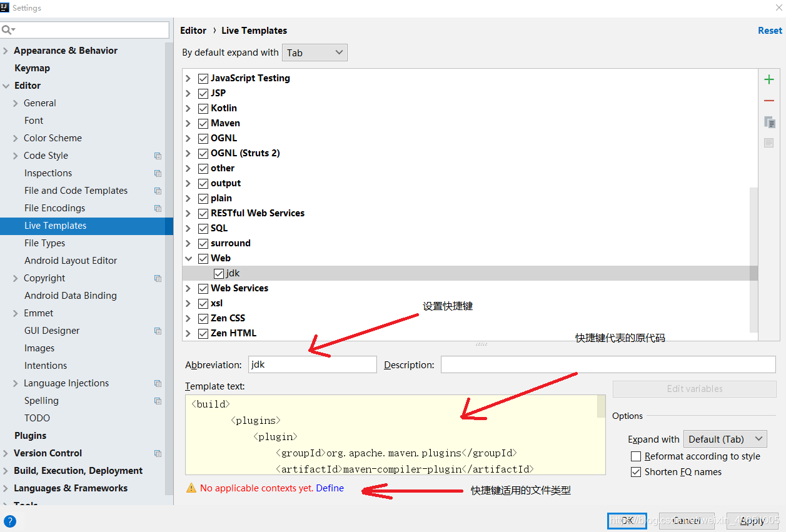Image resolution: width=786 pixels, height=532 pixels.
Task: Expand the Build, Execution, Deployment section
Action: tap(6, 471)
